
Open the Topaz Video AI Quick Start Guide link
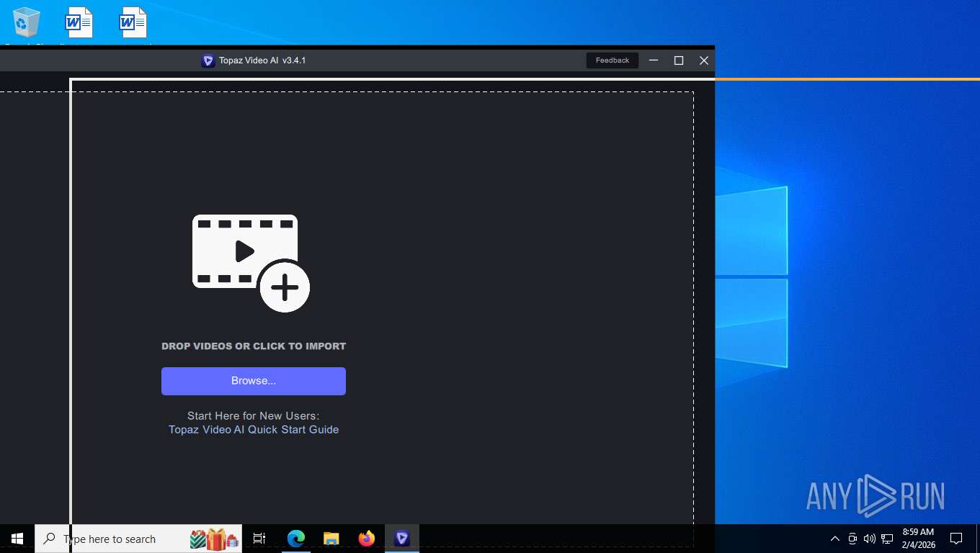[x=254, y=430]
